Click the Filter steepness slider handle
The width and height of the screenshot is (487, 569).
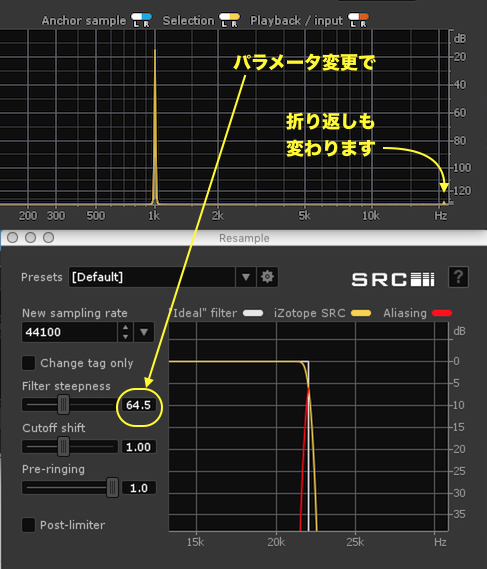[64, 405]
